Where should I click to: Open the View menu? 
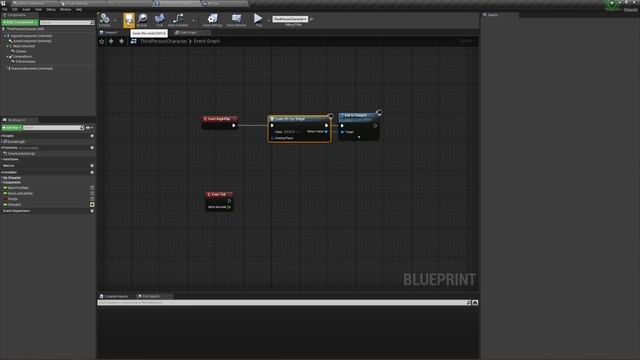[x=38, y=9]
